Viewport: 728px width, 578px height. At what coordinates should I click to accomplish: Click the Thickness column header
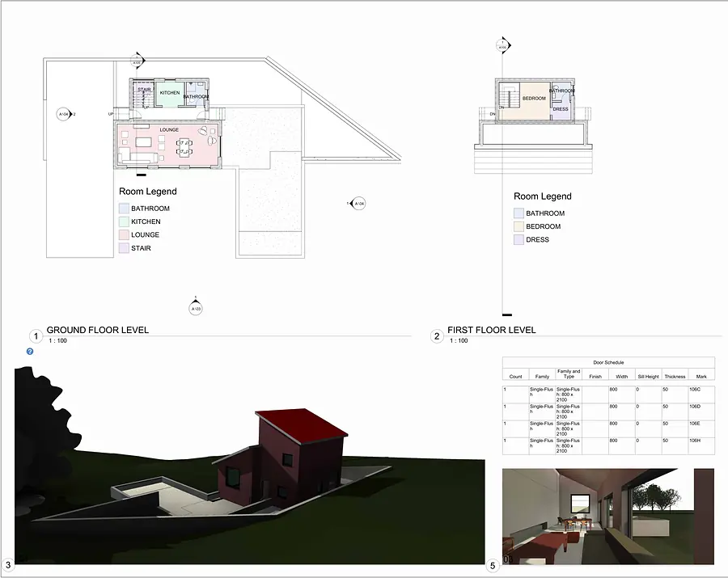[675, 376]
